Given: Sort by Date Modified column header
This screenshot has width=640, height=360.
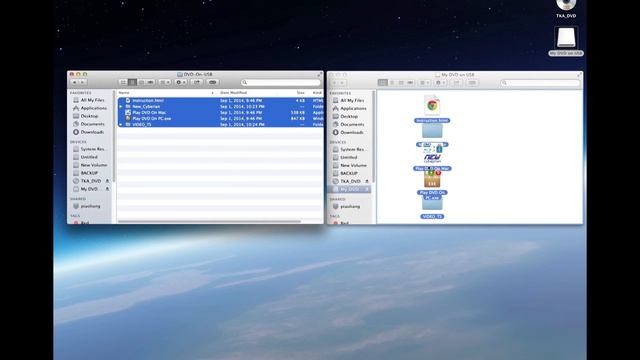Looking at the screenshot, I should pyautogui.click(x=233, y=93).
